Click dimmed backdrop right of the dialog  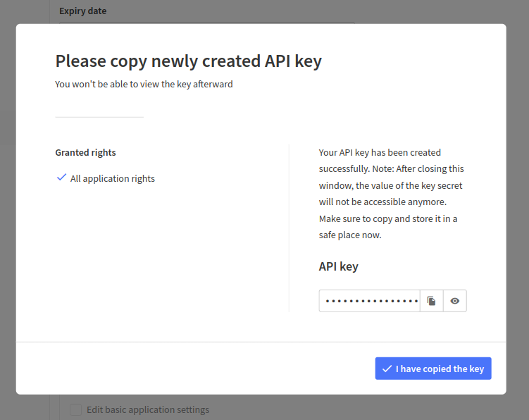518,209
